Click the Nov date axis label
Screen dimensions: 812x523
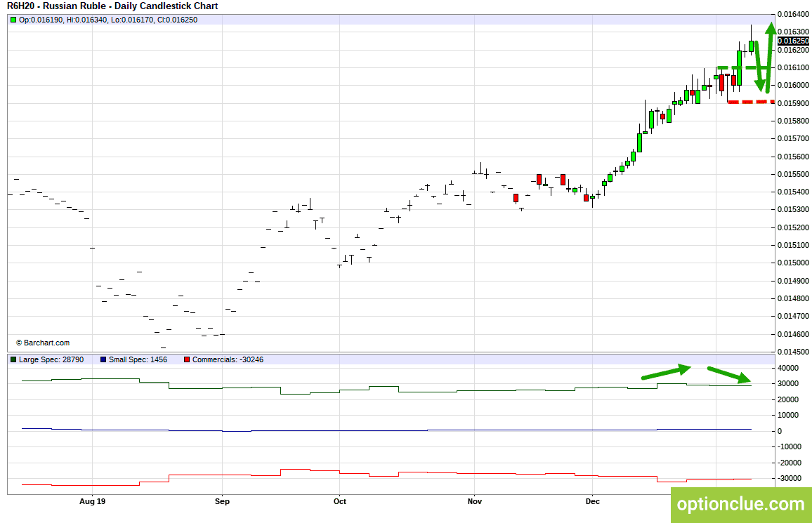click(475, 501)
